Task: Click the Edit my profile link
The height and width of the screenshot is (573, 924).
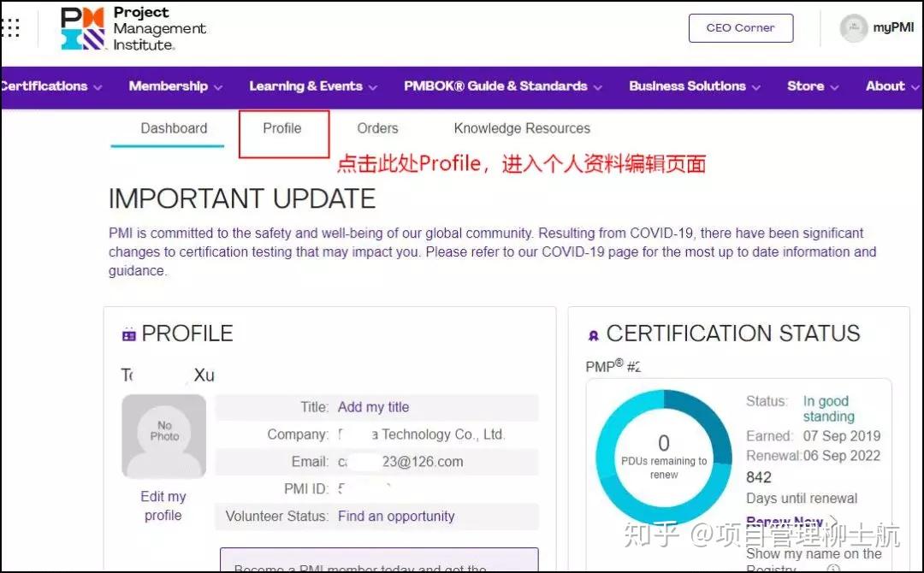Action: click(x=163, y=506)
